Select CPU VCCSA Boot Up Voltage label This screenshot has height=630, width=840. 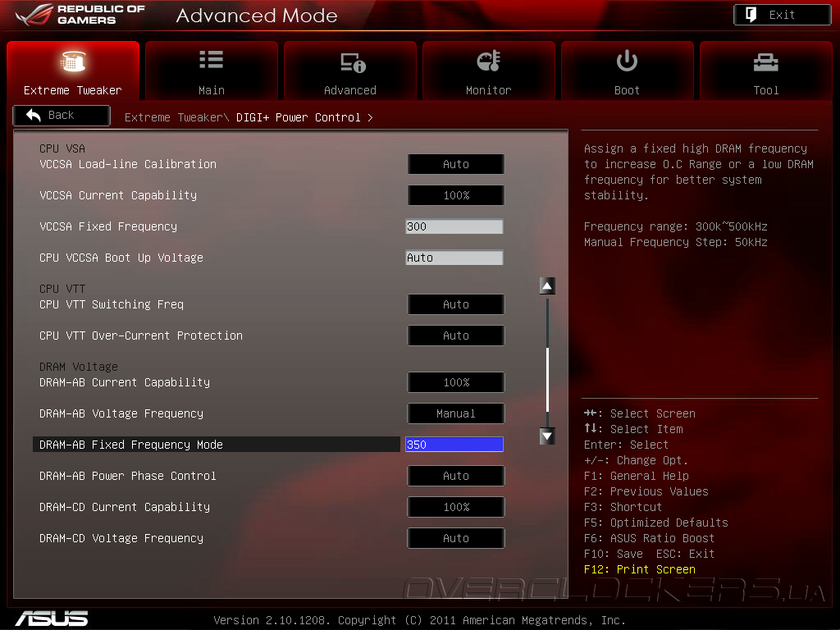[121, 258]
